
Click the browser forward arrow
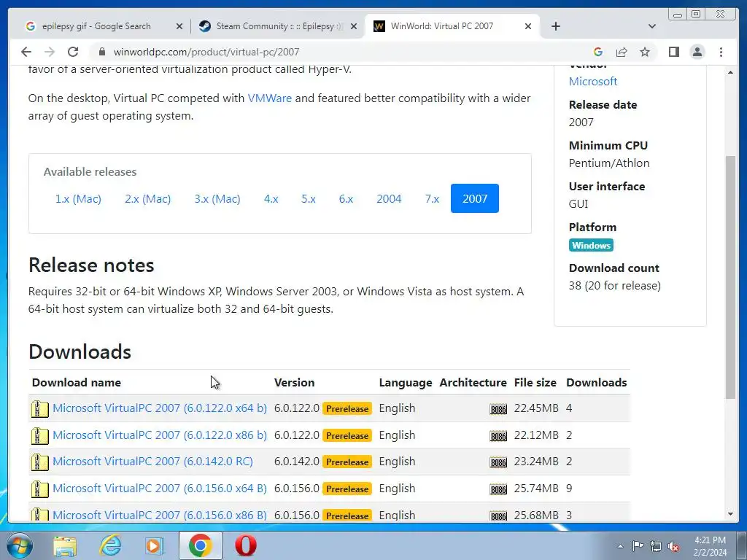point(50,52)
